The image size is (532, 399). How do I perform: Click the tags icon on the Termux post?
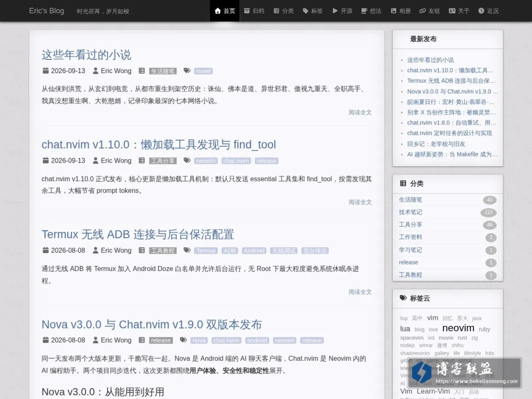click(x=187, y=250)
